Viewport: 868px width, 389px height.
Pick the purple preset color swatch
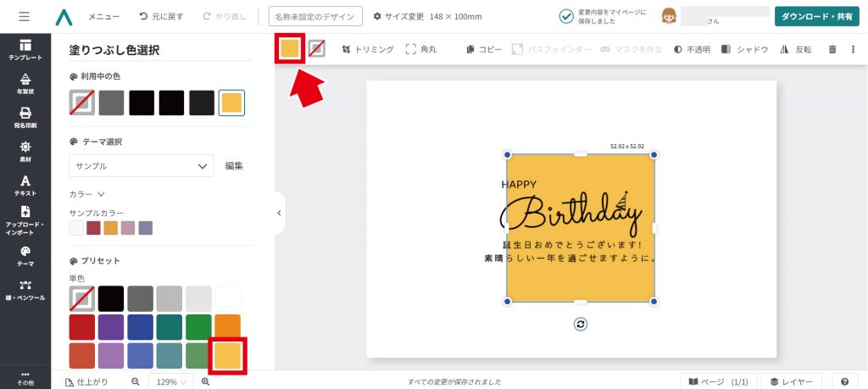point(111,327)
